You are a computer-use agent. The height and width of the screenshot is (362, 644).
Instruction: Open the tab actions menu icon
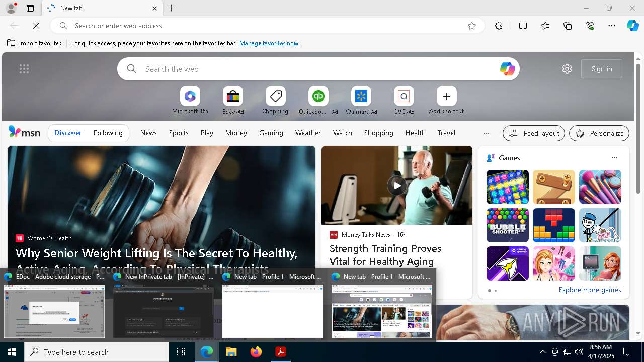coord(30,8)
